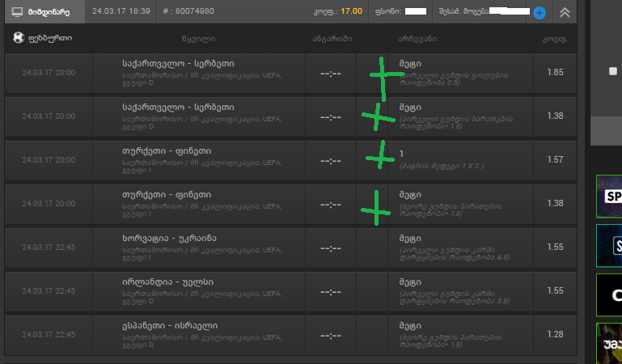Select the ხორვატია - უკრაინა match
The width and height of the screenshot is (622, 364).
[290, 248]
